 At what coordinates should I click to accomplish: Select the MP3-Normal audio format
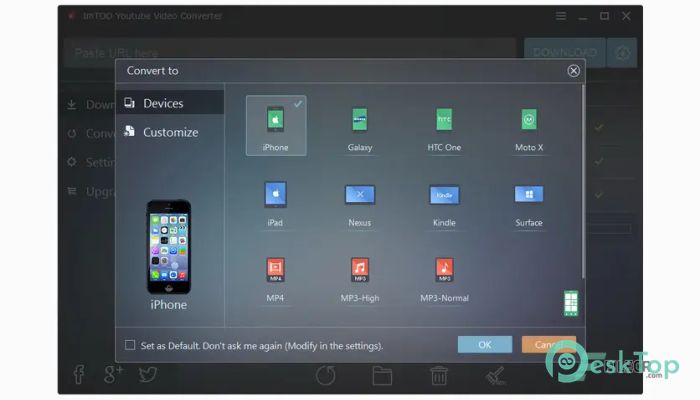pos(444,280)
